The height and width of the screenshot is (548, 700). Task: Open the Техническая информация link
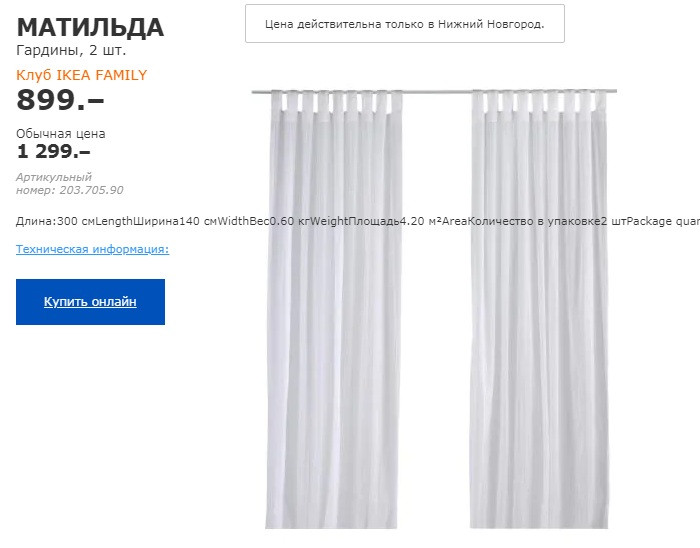coord(92,249)
